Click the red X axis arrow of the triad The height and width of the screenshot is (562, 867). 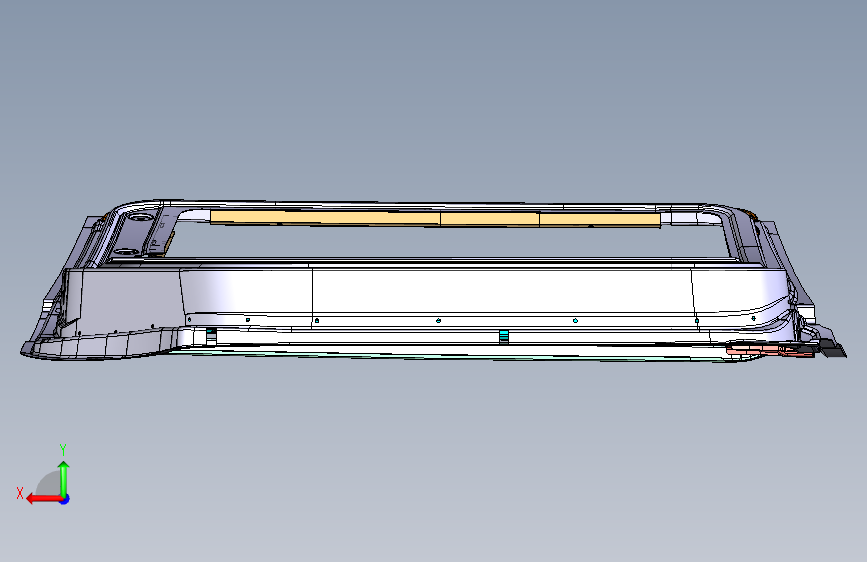click(44, 499)
